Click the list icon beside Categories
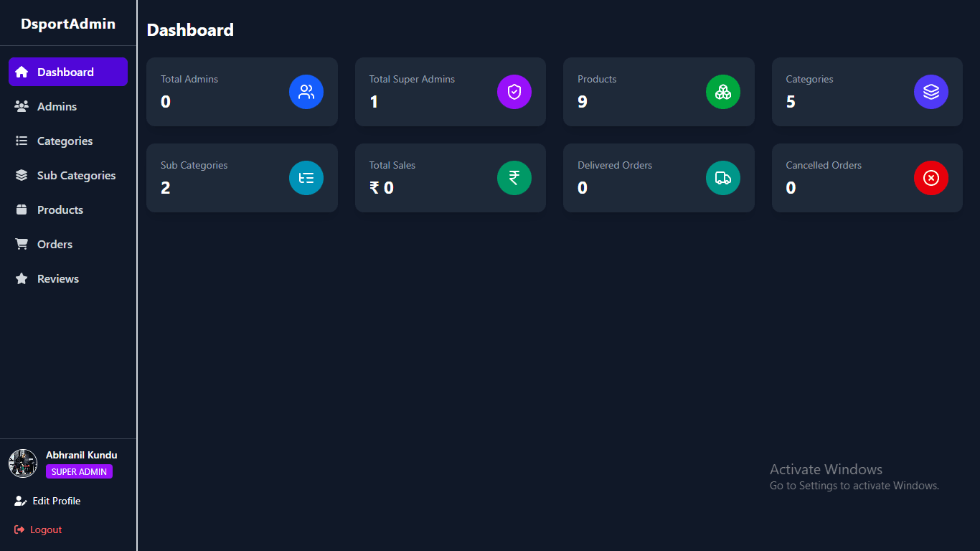The image size is (980, 551). point(22,141)
